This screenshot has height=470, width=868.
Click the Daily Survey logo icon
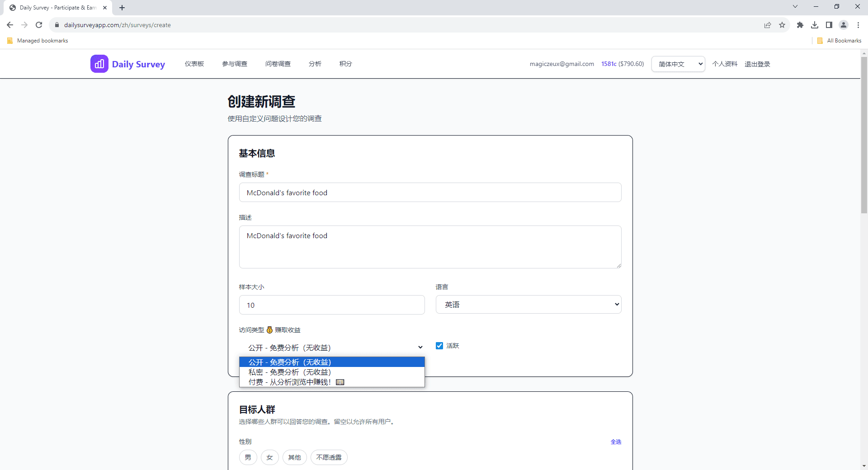coord(99,64)
